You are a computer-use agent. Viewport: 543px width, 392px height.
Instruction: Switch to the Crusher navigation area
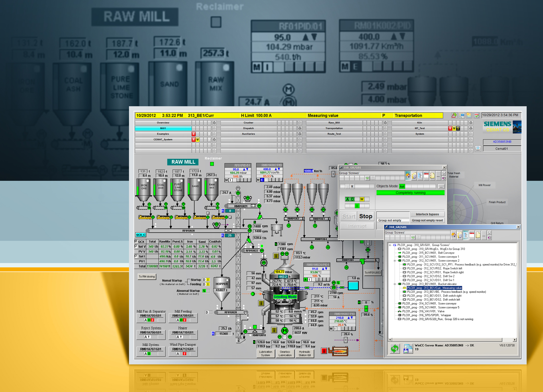click(248, 123)
